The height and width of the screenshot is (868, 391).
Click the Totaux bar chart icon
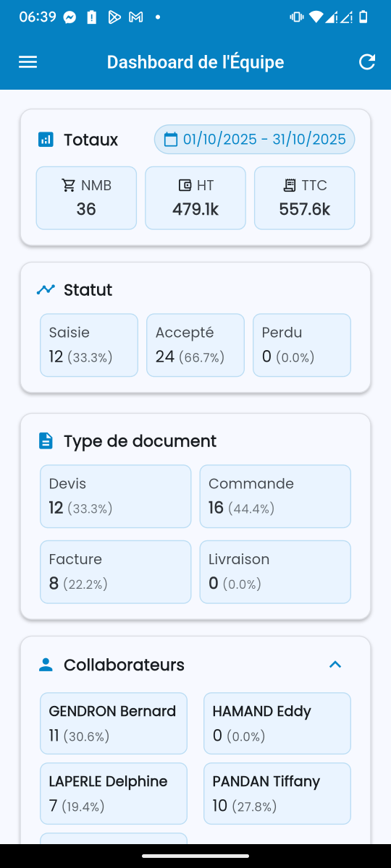[x=46, y=140]
